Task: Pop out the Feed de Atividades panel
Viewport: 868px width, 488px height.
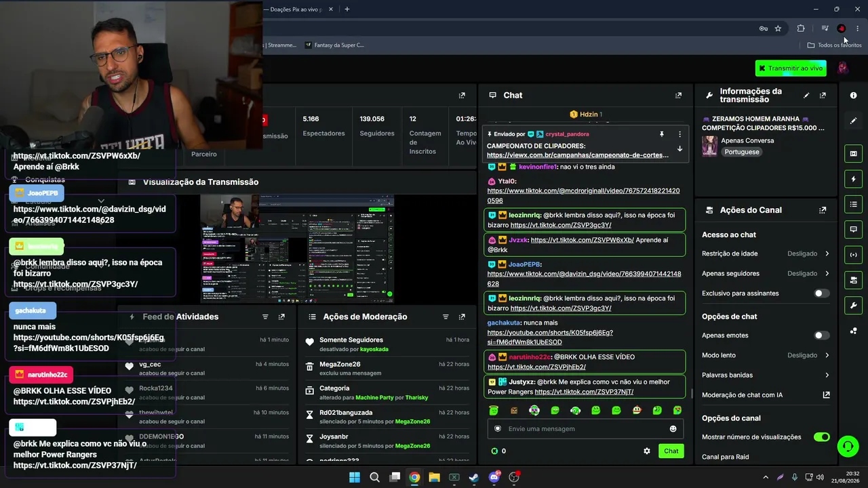Action: 281,317
